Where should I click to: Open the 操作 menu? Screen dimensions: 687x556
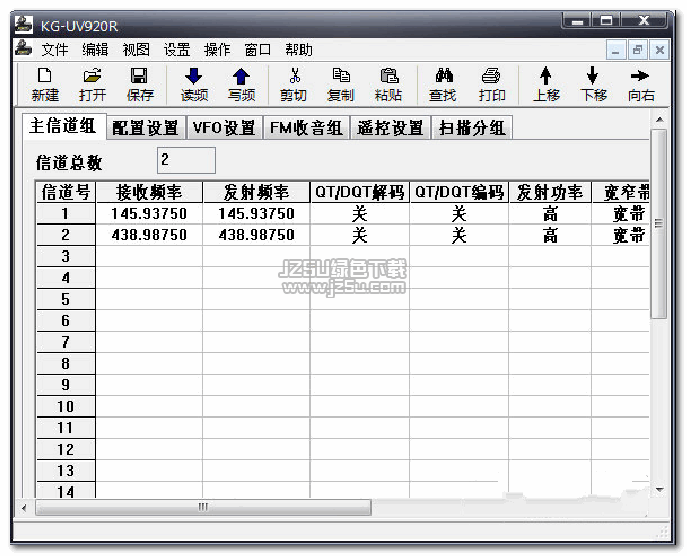[217, 50]
